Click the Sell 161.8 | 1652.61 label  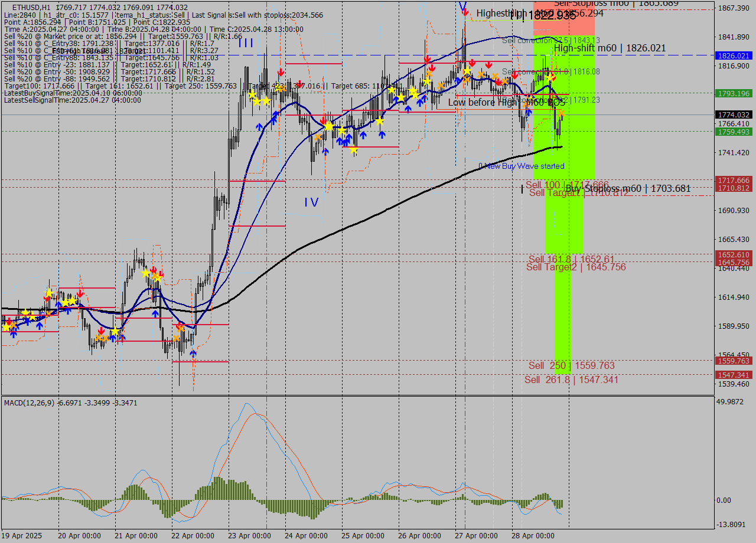pyautogui.click(x=571, y=259)
